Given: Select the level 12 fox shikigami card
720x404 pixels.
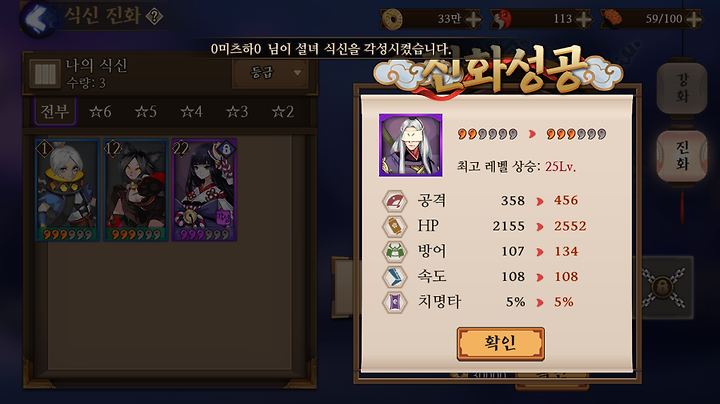Looking at the screenshot, I should pyautogui.click(x=135, y=190).
